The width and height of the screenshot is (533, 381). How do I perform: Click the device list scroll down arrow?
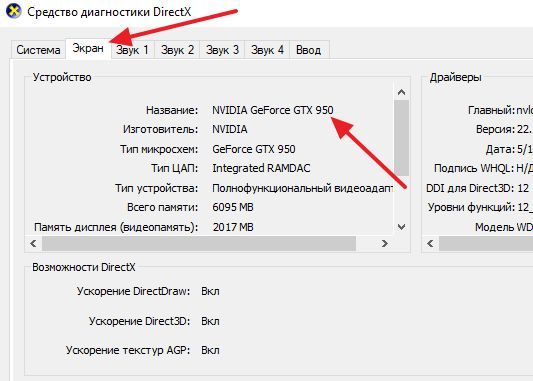tap(401, 227)
